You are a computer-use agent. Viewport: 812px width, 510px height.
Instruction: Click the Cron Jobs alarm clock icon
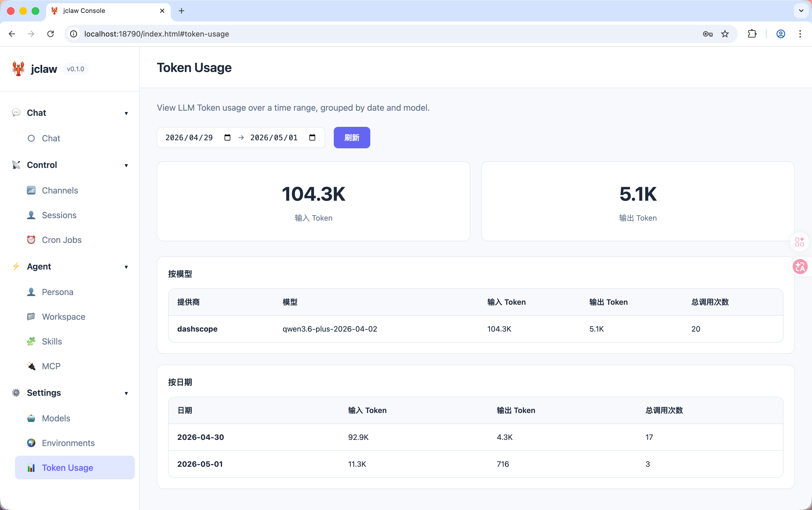coord(31,239)
